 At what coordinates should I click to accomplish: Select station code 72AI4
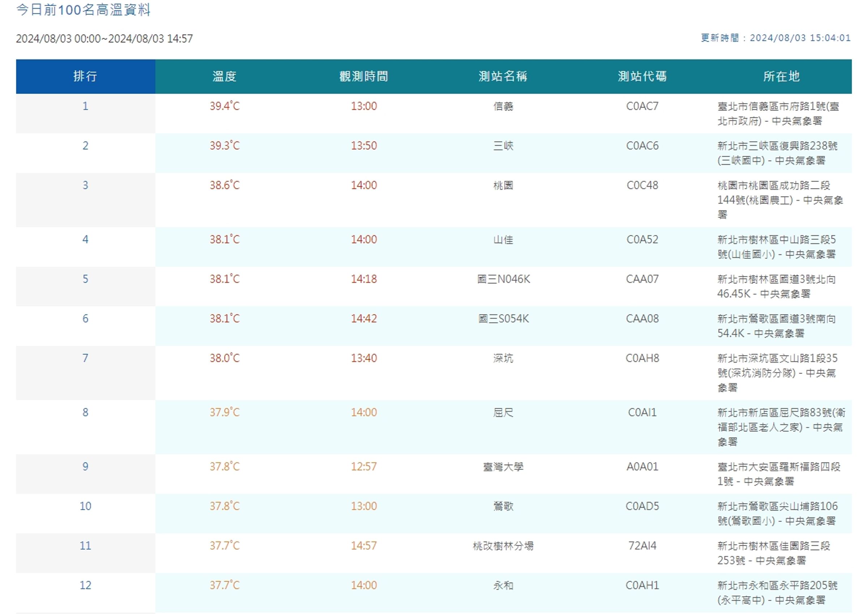pyautogui.click(x=642, y=546)
